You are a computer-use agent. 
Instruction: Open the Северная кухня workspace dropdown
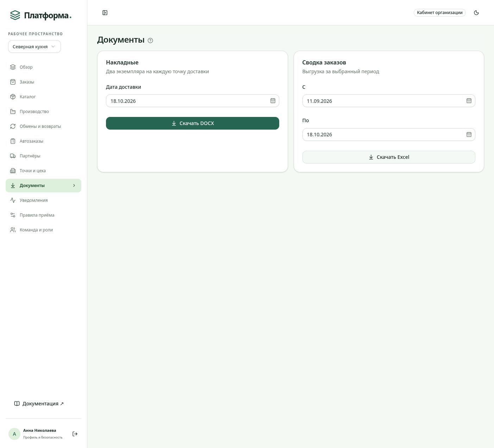point(35,46)
